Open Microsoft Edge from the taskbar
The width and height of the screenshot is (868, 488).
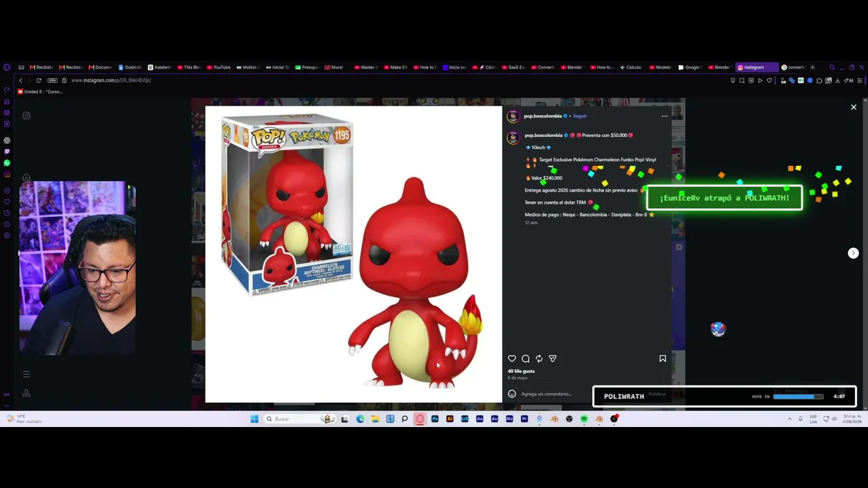(x=360, y=419)
